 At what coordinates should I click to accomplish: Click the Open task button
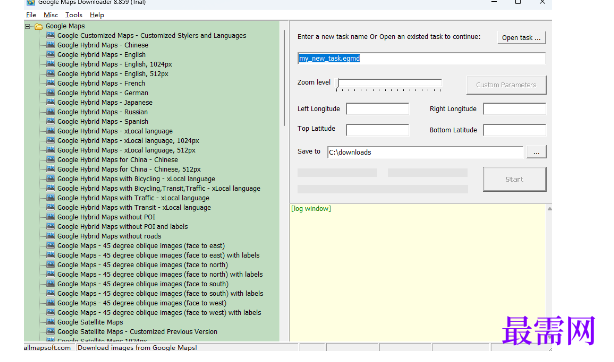click(x=521, y=38)
